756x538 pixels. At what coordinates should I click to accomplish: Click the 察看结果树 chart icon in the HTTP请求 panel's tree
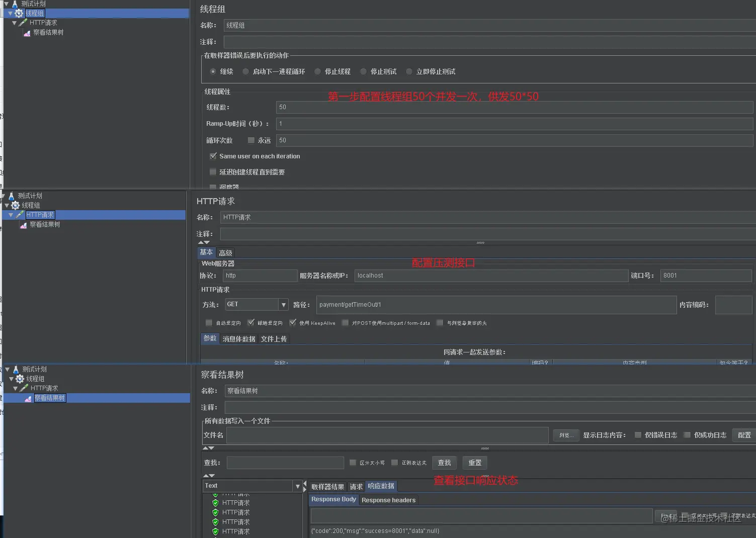pyautogui.click(x=24, y=225)
